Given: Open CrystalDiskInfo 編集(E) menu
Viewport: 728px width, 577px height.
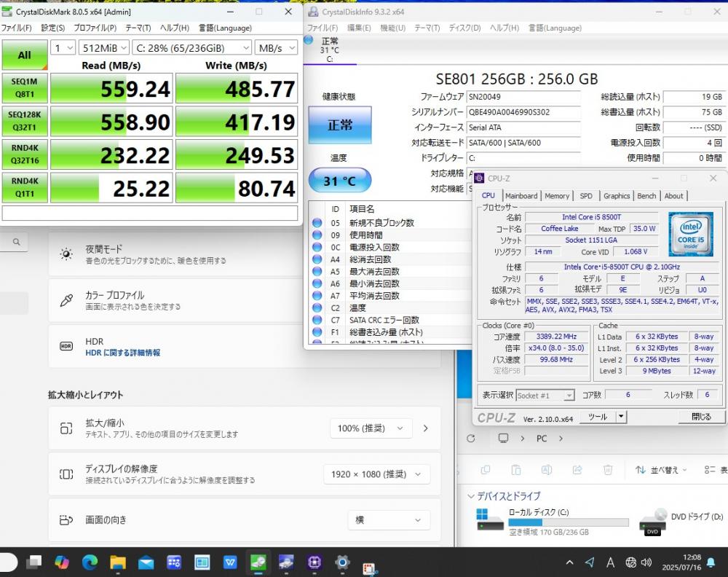Looking at the screenshot, I should point(359,28).
